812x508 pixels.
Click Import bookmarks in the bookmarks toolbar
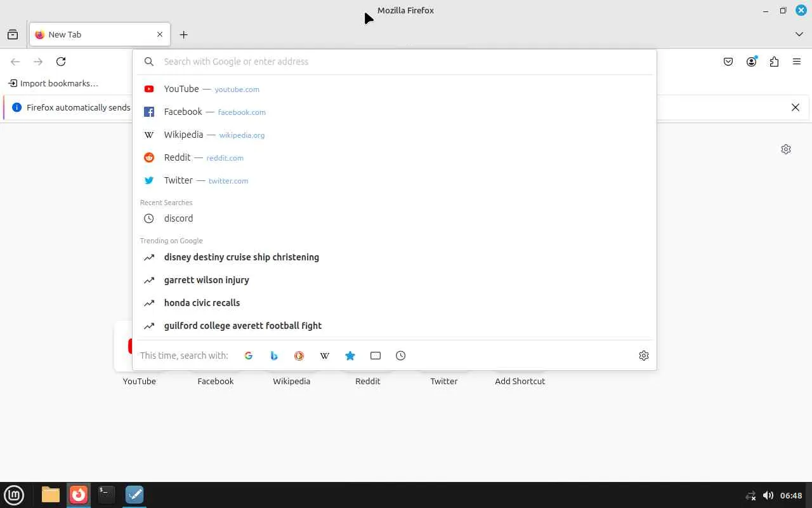53,83
